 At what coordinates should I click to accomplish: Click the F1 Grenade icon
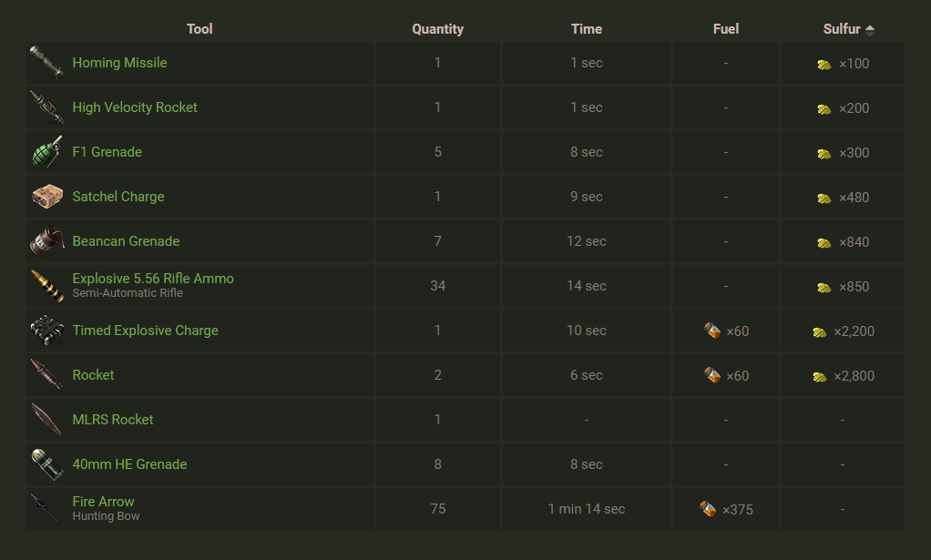46,152
